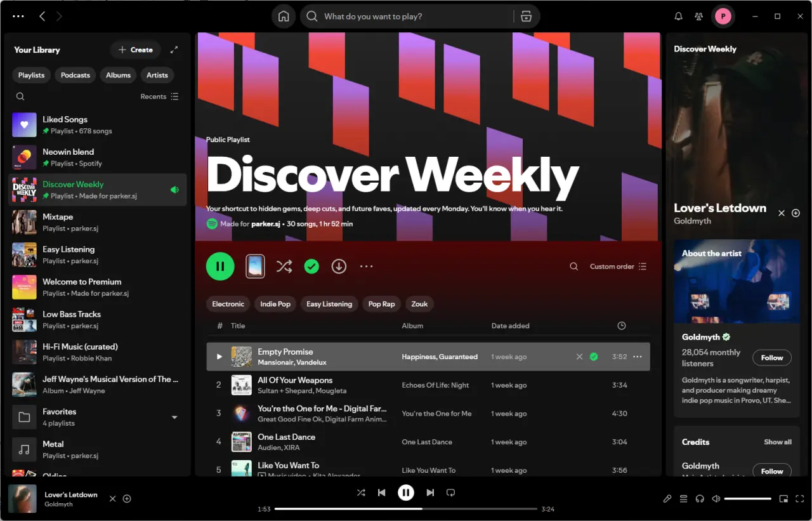Add Lover's Letdown to Liked Songs in bottom bar
The image size is (812, 521).
coord(127,499)
